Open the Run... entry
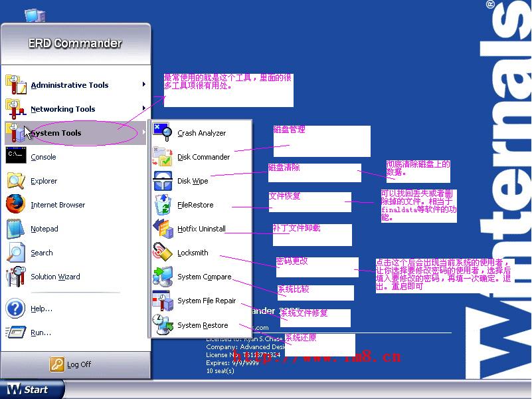 (76, 332)
